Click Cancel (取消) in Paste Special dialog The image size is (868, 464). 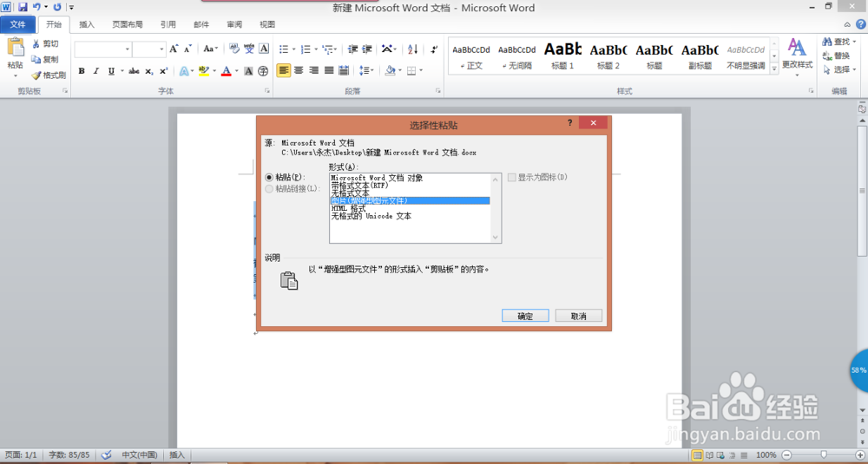pos(578,316)
